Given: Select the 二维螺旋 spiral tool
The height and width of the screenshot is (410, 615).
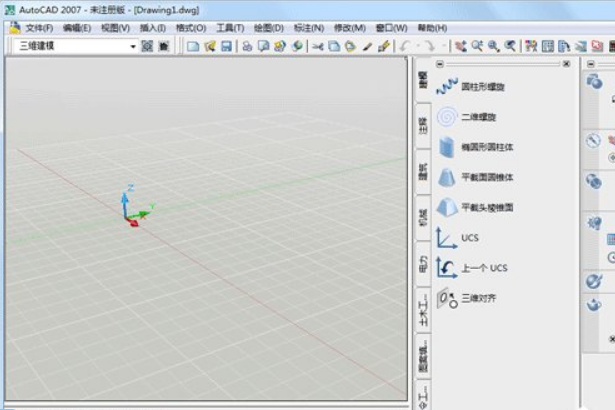Looking at the screenshot, I should tap(466, 117).
